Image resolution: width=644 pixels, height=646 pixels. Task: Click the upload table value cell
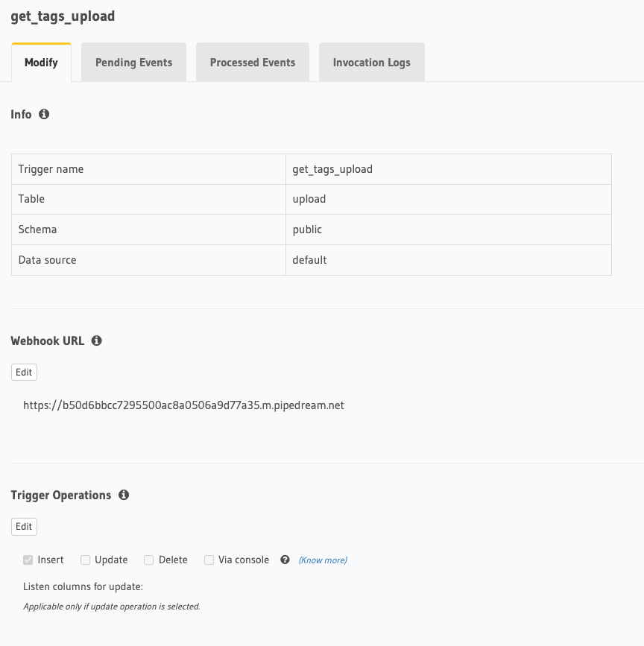click(x=449, y=200)
